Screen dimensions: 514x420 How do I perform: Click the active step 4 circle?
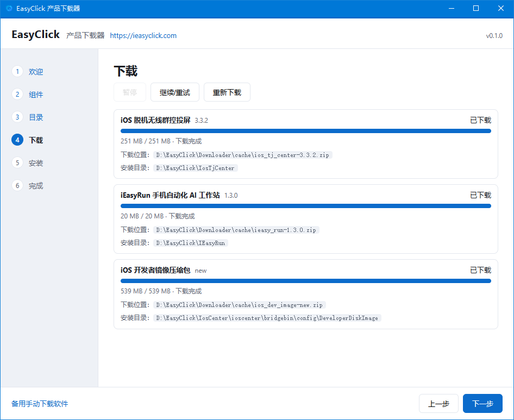17,140
